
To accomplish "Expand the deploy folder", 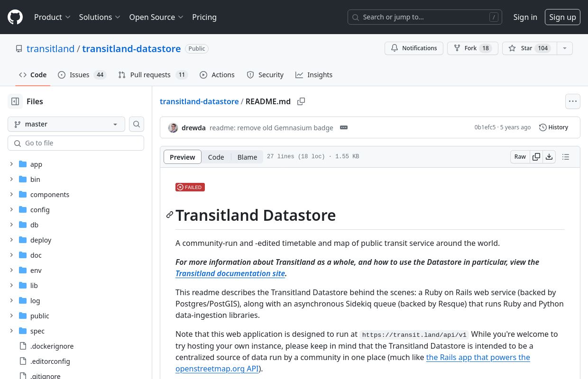I will coord(11,240).
